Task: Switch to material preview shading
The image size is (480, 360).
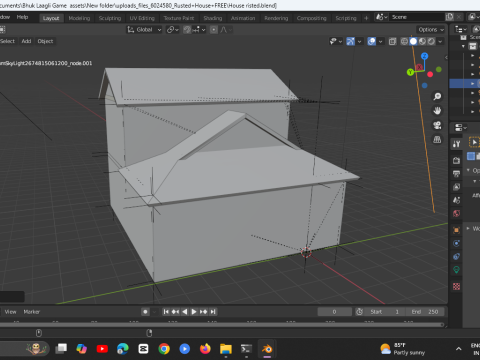Action: (422, 41)
